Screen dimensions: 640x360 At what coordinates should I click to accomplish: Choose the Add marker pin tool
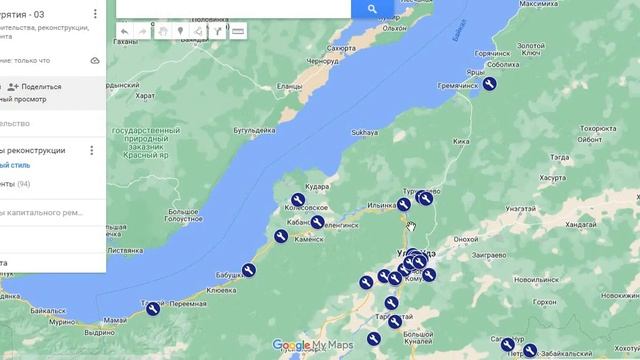point(180,31)
